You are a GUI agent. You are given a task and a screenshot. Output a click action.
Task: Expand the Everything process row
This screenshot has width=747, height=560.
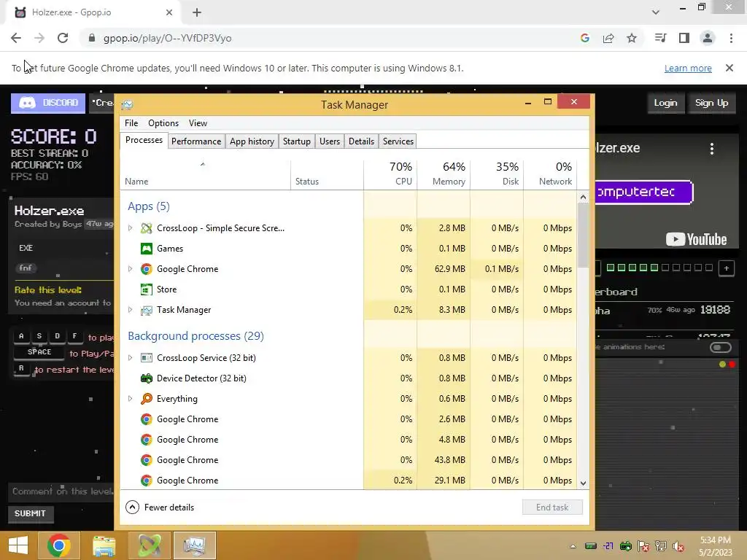130,399
